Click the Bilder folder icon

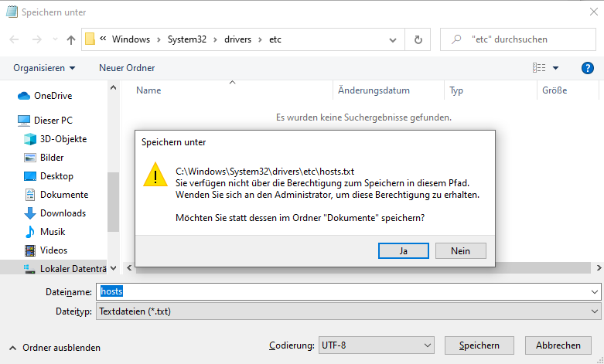point(30,158)
